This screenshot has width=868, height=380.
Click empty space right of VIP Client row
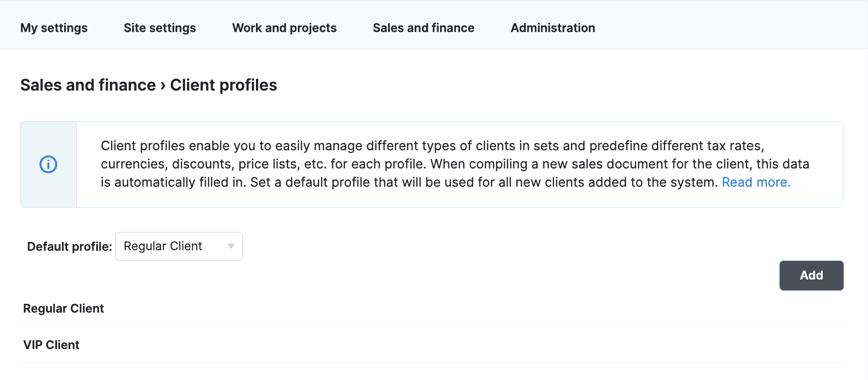point(462,345)
